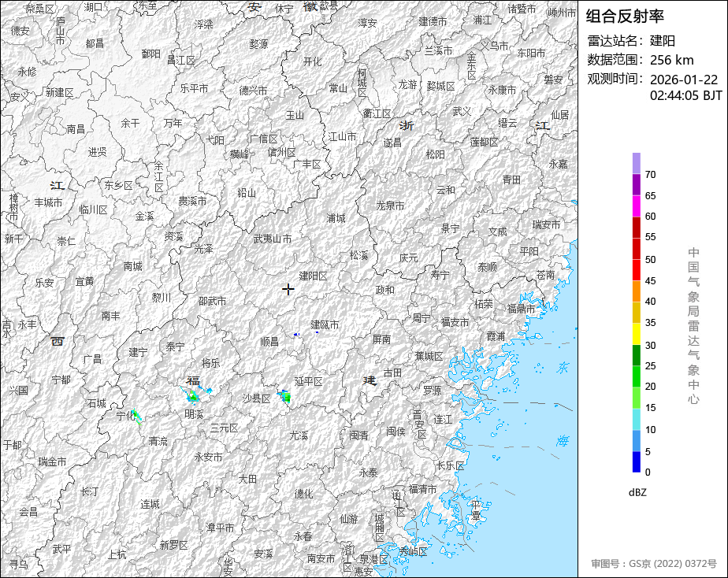Click the 尤溪 map label
This screenshot has height=578, width=728.
pyautogui.click(x=299, y=435)
